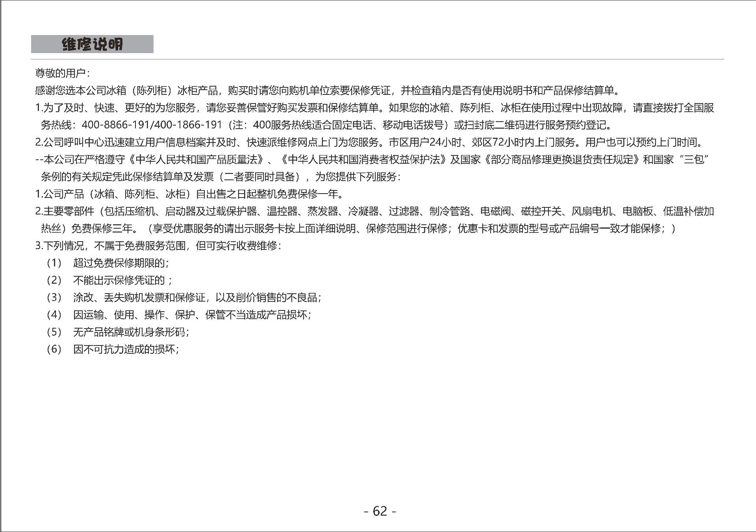Click item (5) 无产品铭牌或机身条形码
The width and height of the screenshot is (756, 532).
131,332
